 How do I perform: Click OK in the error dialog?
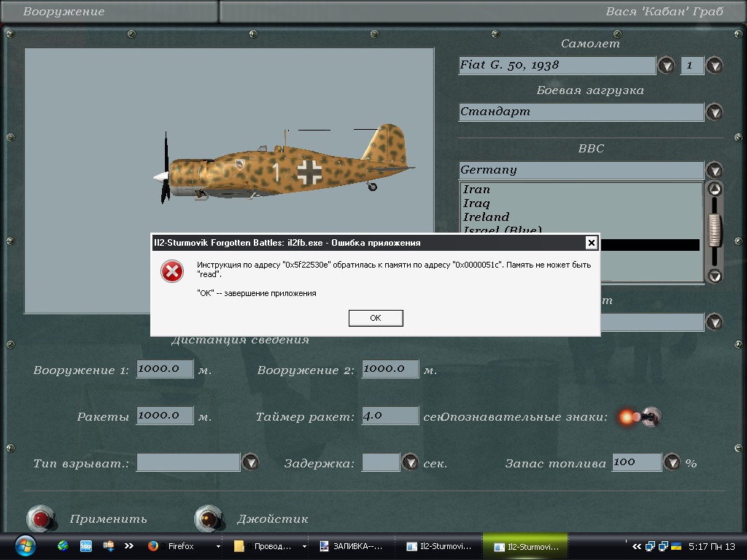pos(376,318)
